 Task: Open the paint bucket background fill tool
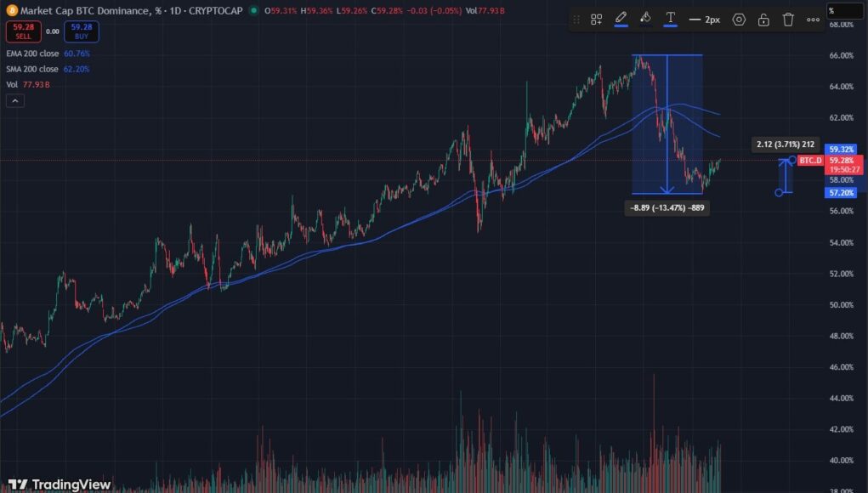click(645, 18)
